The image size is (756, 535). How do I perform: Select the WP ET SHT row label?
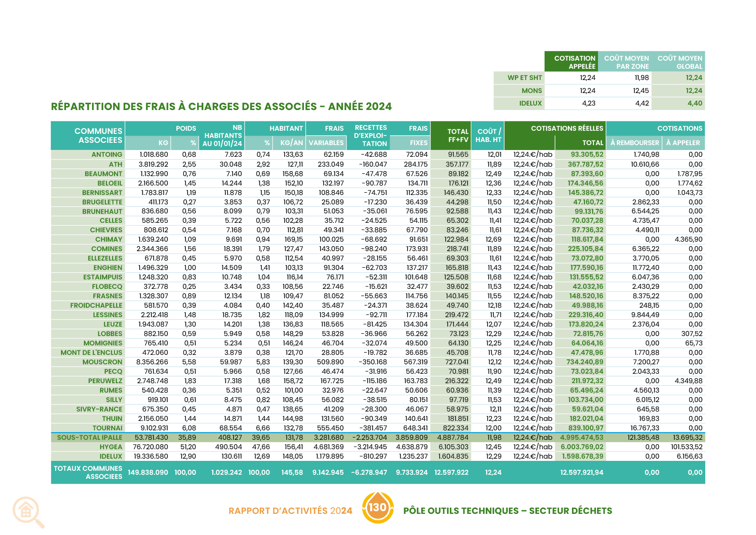(524, 78)
